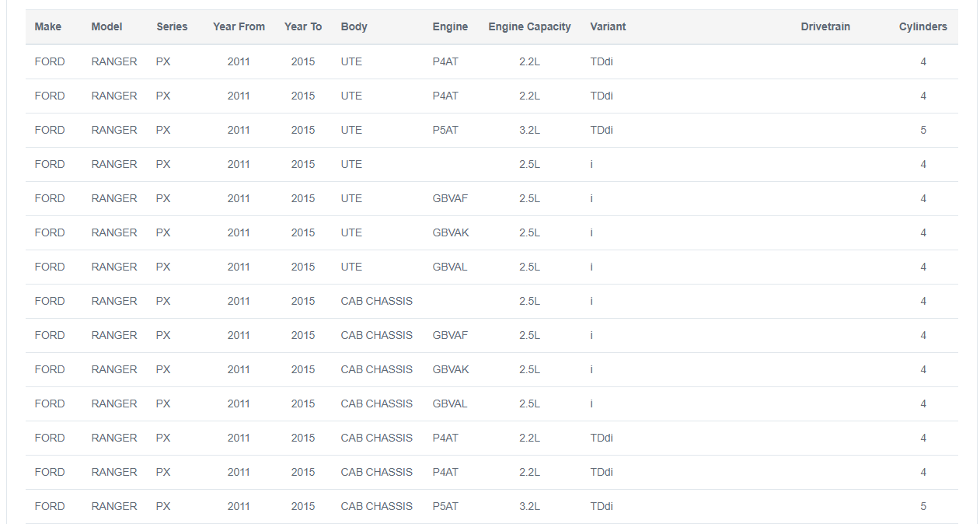
Task: Click the Variant column header
Action: coord(608,26)
